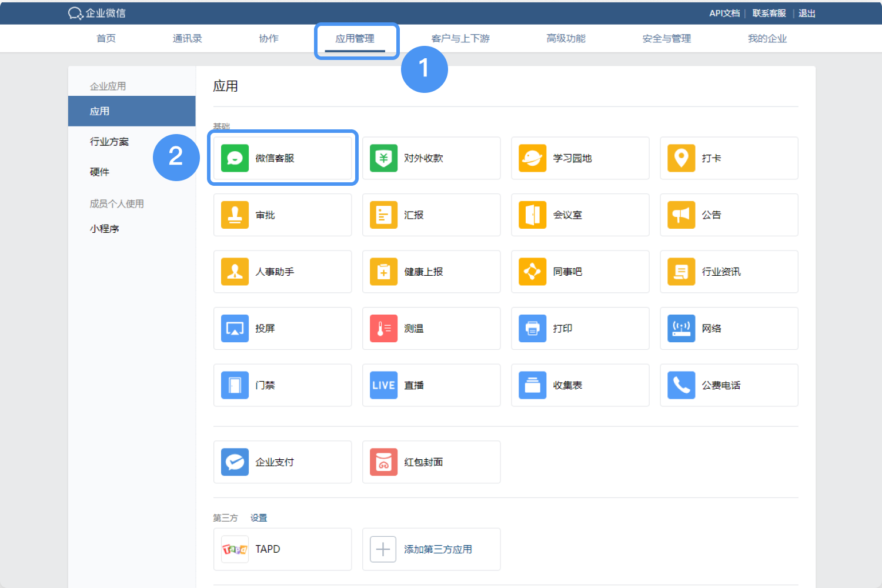Click the 公费电话 phone icon

tap(681, 385)
